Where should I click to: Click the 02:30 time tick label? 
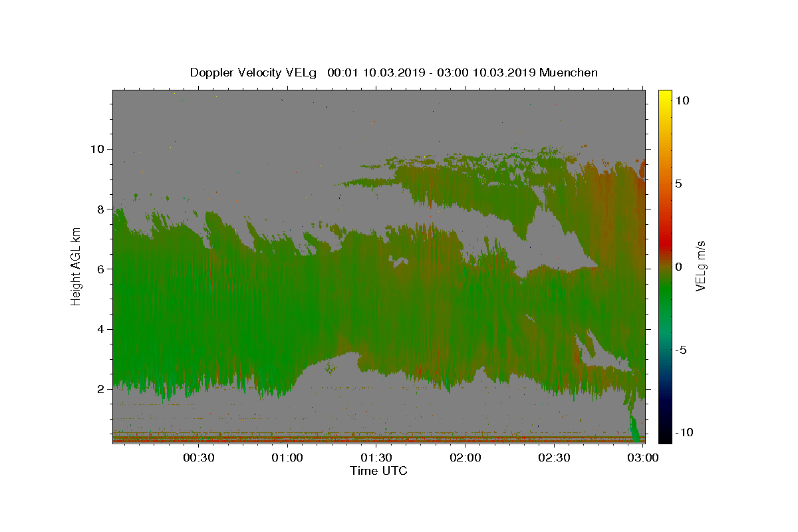tap(554, 458)
